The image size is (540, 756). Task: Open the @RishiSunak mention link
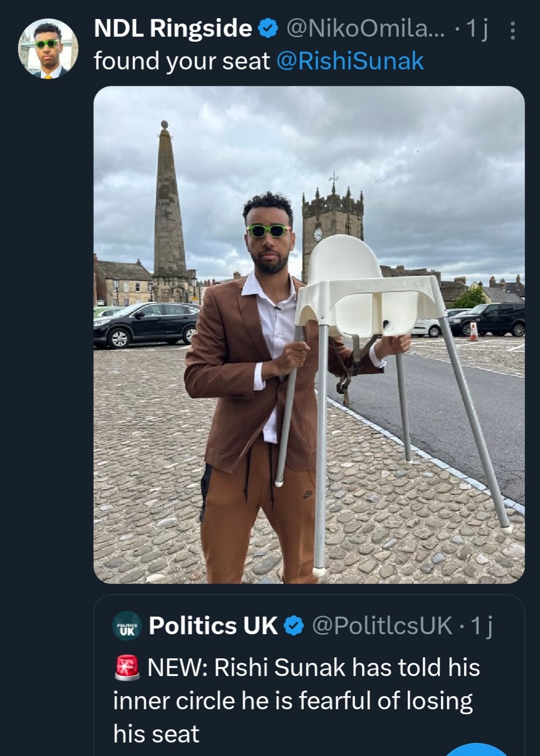point(350,61)
